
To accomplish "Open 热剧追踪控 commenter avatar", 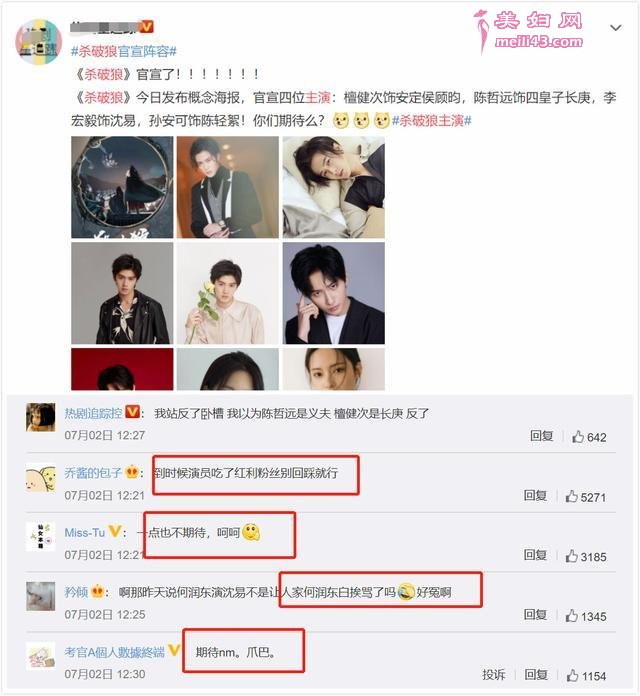I will (x=41, y=417).
